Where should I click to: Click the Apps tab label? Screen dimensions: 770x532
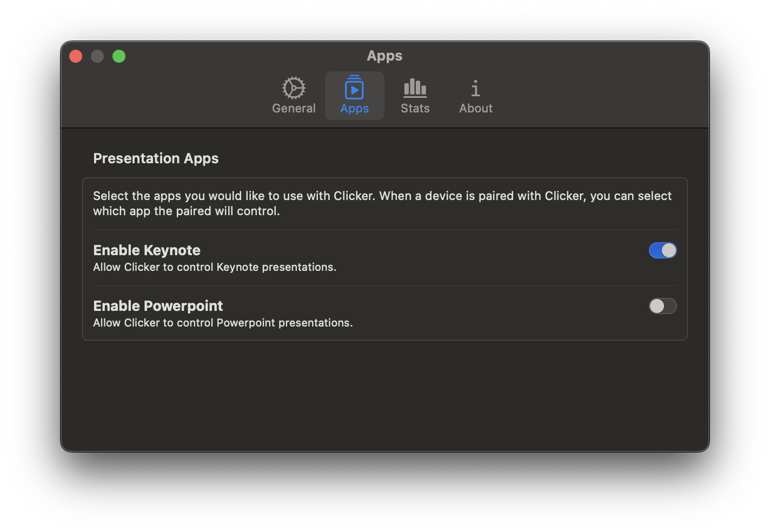(x=354, y=109)
